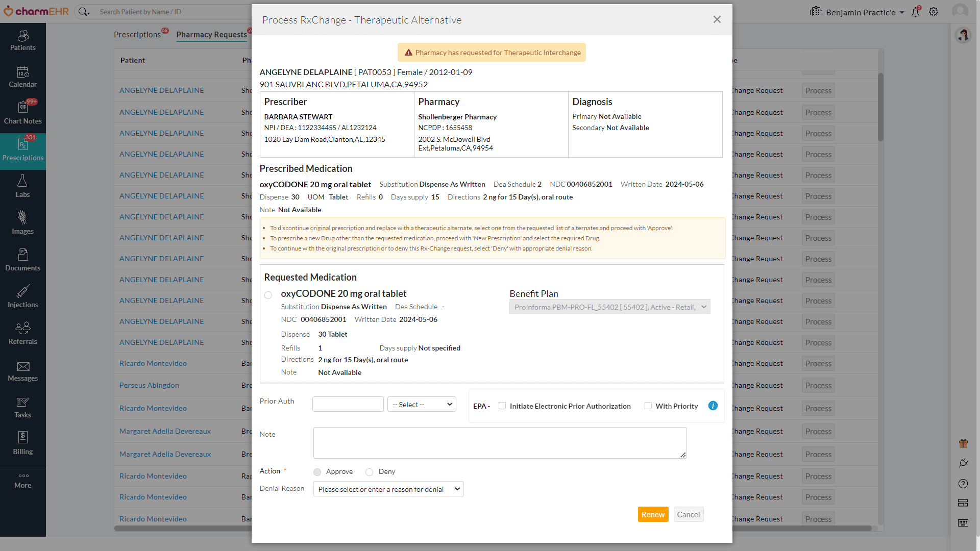Open the help question mark icon
The height and width of the screenshot is (551, 980).
[x=963, y=484]
